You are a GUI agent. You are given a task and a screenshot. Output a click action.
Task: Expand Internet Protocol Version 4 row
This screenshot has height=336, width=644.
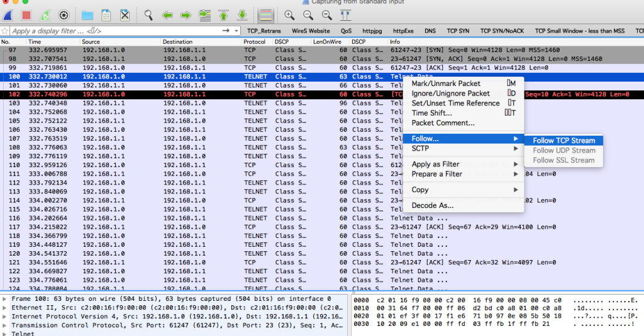[x=4, y=317]
